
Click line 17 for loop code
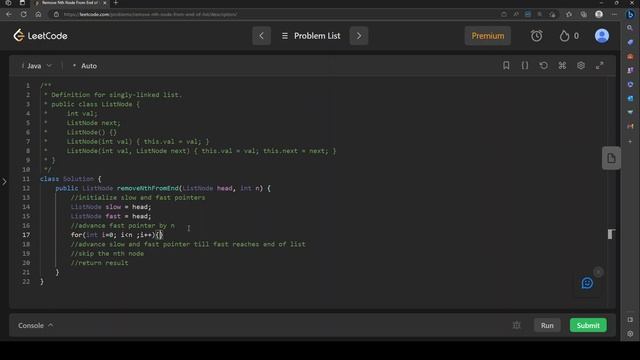coord(117,235)
